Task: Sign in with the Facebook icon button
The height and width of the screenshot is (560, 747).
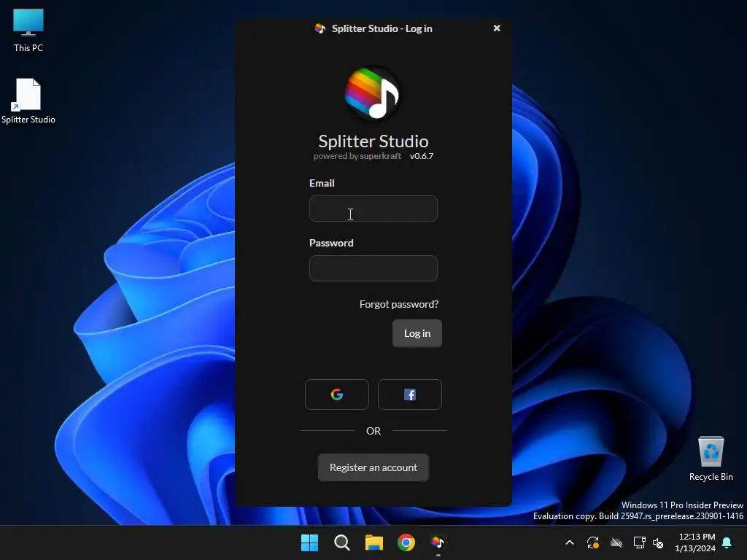Action: pyautogui.click(x=410, y=394)
